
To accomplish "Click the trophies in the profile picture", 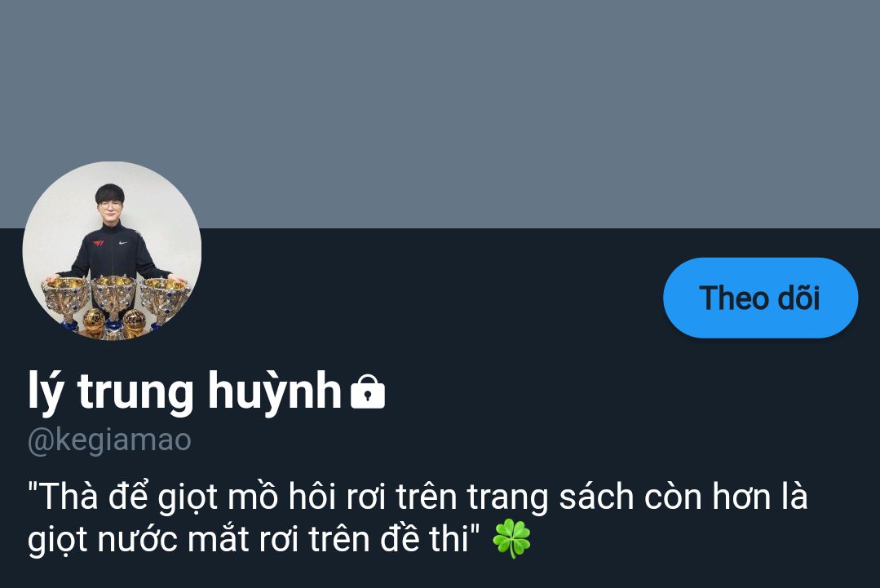I will (115, 306).
